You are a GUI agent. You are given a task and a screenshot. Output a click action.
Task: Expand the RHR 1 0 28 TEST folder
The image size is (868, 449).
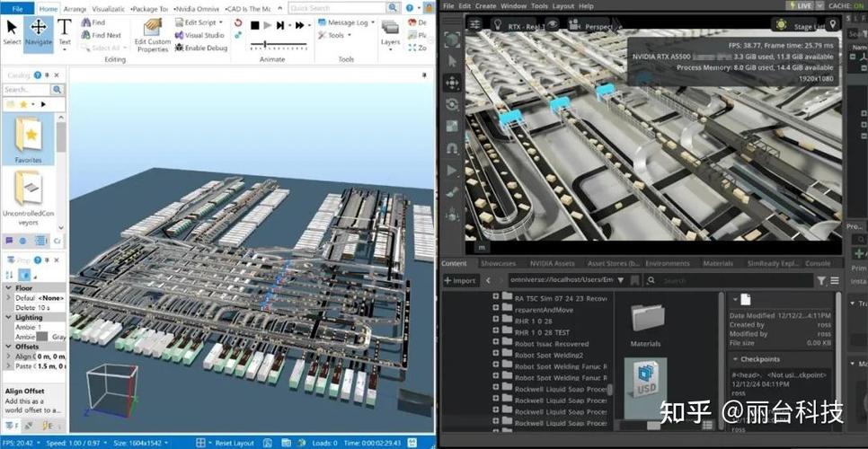[495, 332]
